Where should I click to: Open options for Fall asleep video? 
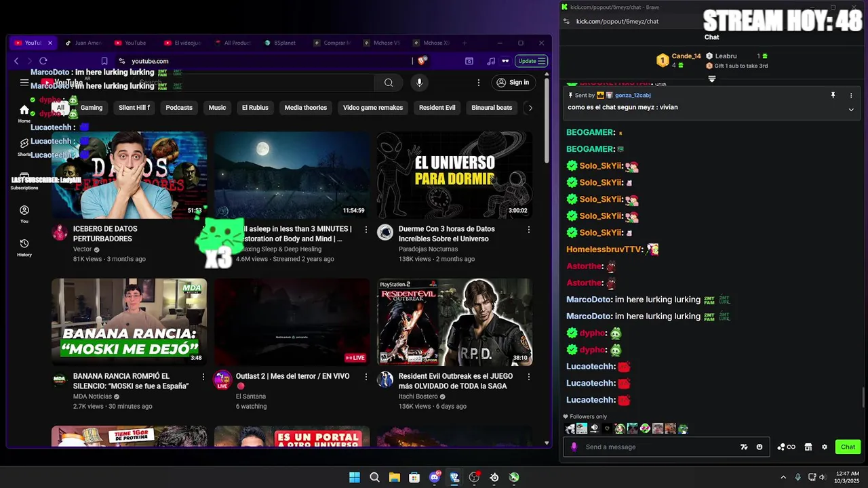(366, 230)
